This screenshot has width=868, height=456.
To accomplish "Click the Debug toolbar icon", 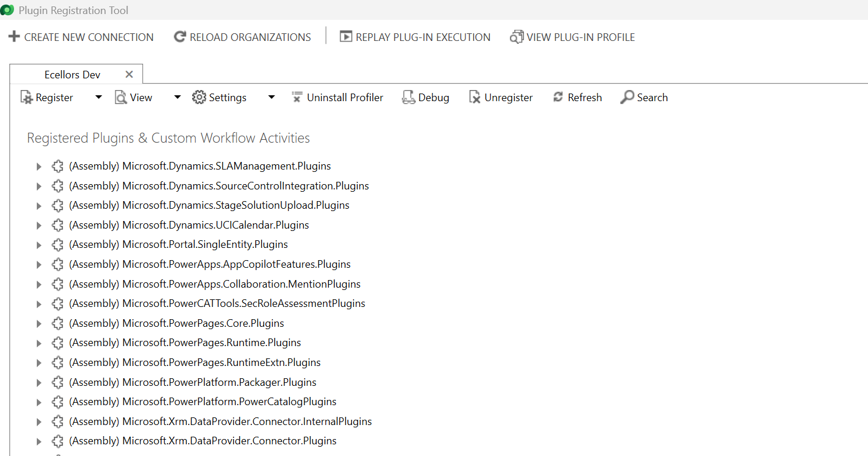I will [408, 98].
